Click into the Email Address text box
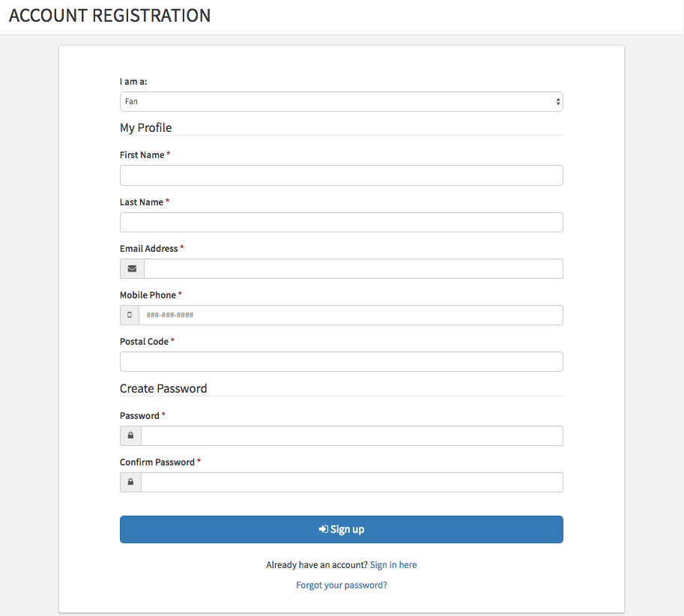The width and height of the screenshot is (684, 616). point(354,269)
